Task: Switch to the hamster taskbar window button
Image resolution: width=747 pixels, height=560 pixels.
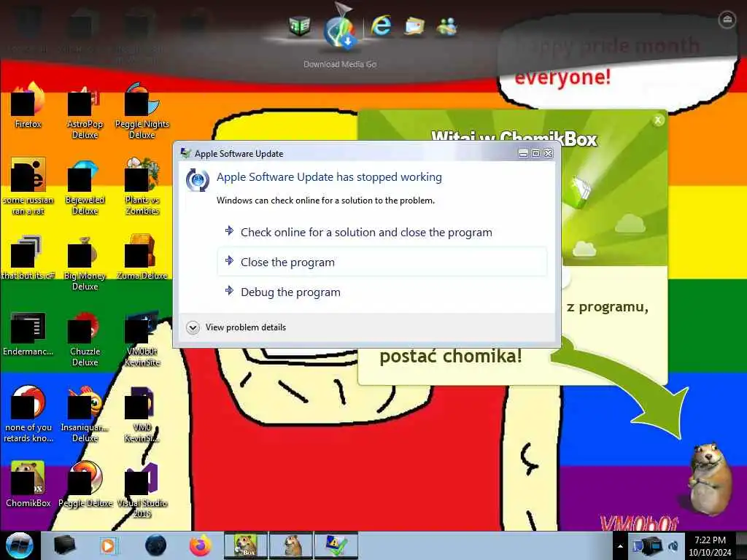Action: 291,545
